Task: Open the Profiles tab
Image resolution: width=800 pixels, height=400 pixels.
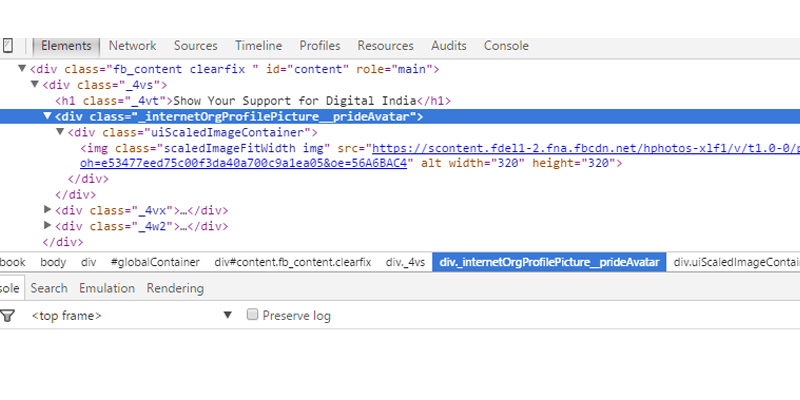Action: (x=320, y=46)
